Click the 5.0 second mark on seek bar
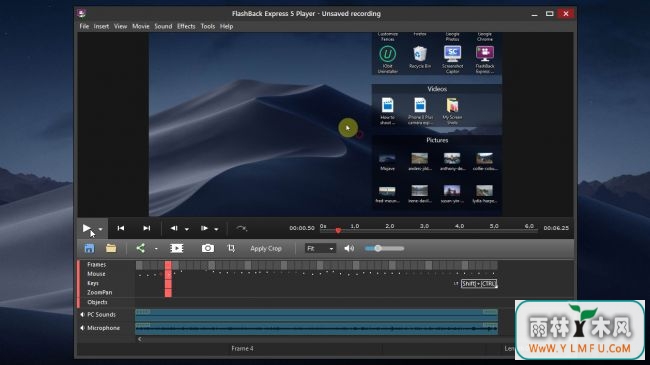The width and height of the screenshot is (650, 365). tap(494, 226)
